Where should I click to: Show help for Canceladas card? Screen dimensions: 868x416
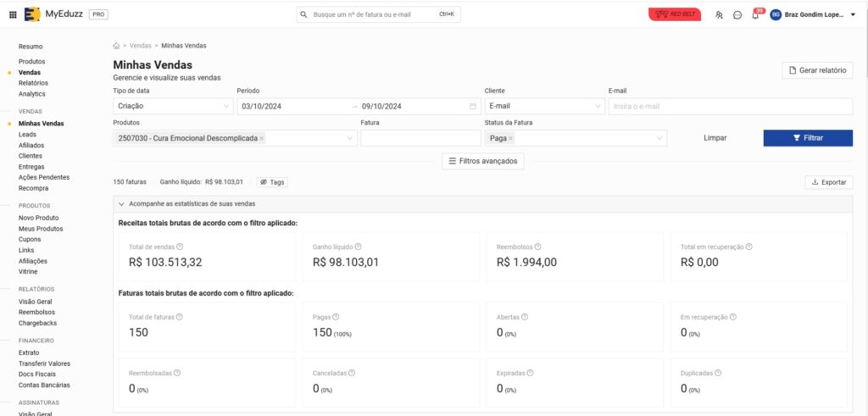(352, 373)
